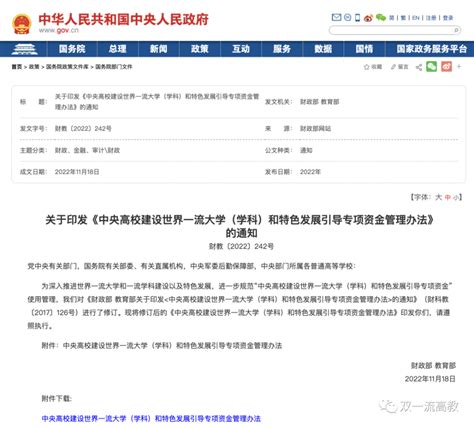The width and height of the screenshot is (474, 427).
Task: Click the www.gov.cn site address text
Action: pyautogui.click(x=59, y=30)
